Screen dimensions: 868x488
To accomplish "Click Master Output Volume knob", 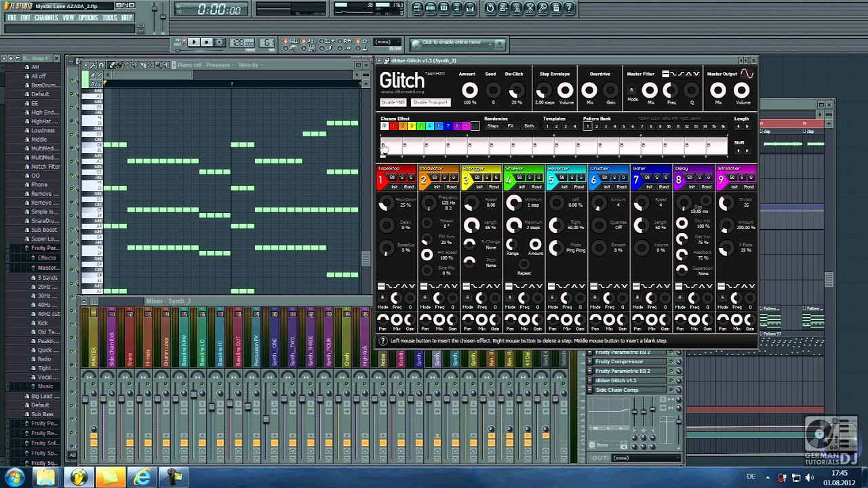I will 742,90.
